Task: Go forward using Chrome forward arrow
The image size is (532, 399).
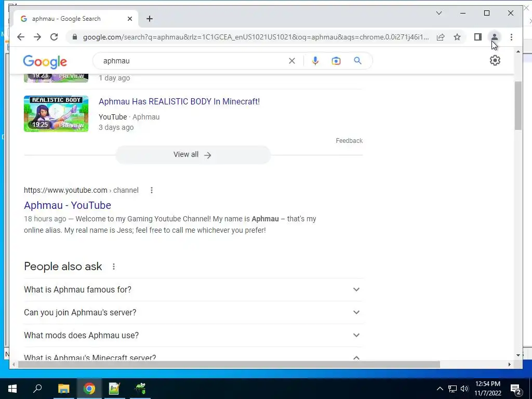Action: 37,37
